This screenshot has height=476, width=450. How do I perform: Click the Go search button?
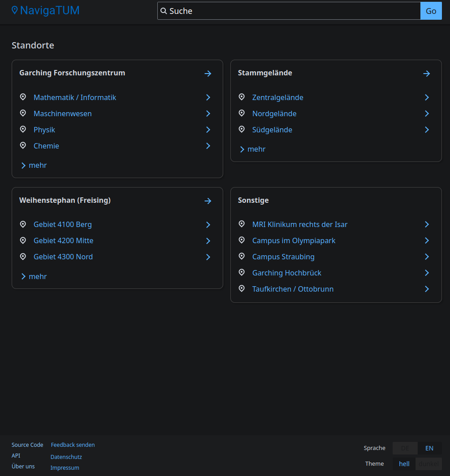pos(431,11)
